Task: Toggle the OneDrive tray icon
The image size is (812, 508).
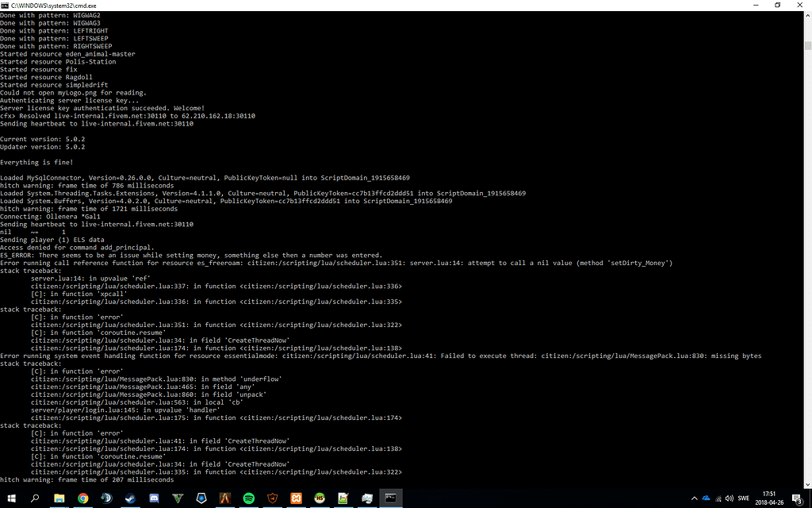Action: [x=706, y=498]
